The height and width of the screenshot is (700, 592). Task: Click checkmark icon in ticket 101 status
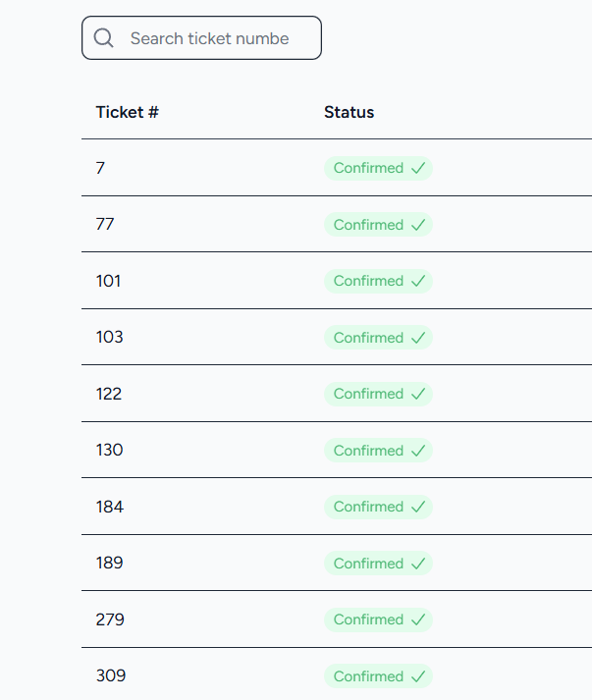418,281
